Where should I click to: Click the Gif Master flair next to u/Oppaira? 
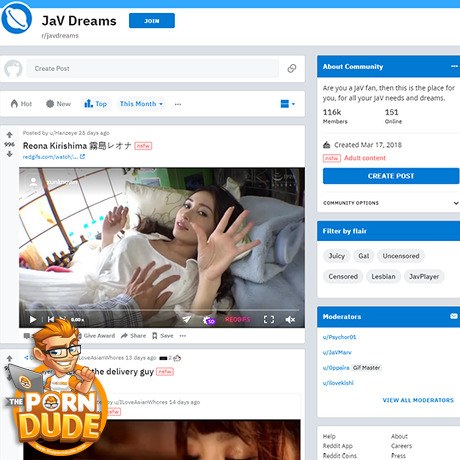[366, 368]
